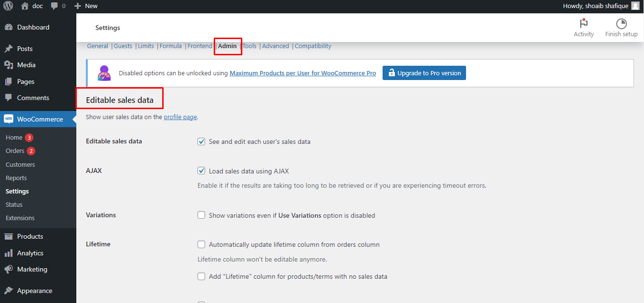644x303 pixels.
Task: Click the Appearance paintbrush icon
Action: (x=9, y=291)
